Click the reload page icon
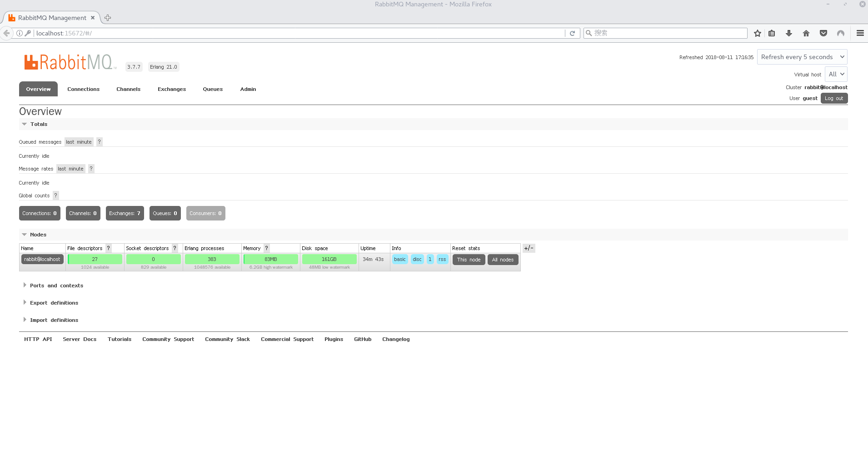Viewport: 868px width, 451px height. (x=573, y=33)
